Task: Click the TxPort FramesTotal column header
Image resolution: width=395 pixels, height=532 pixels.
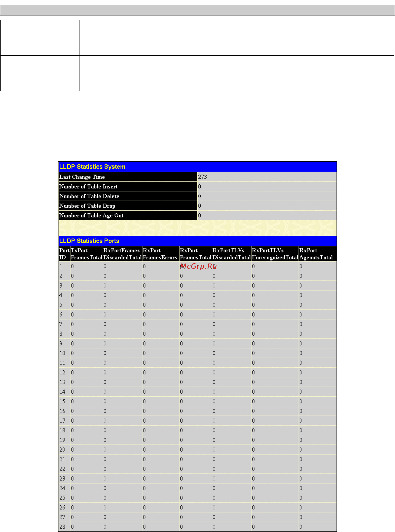Action: pos(87,254)
